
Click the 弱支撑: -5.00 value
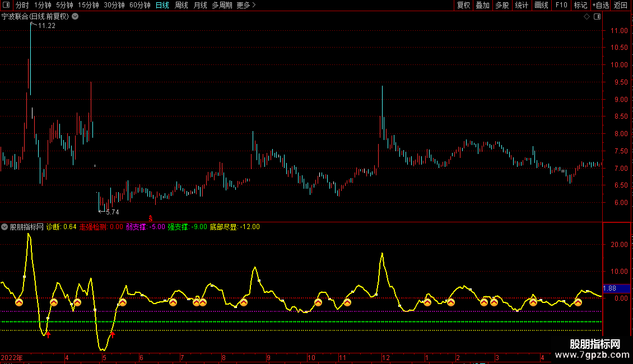[x=145, y=227]
